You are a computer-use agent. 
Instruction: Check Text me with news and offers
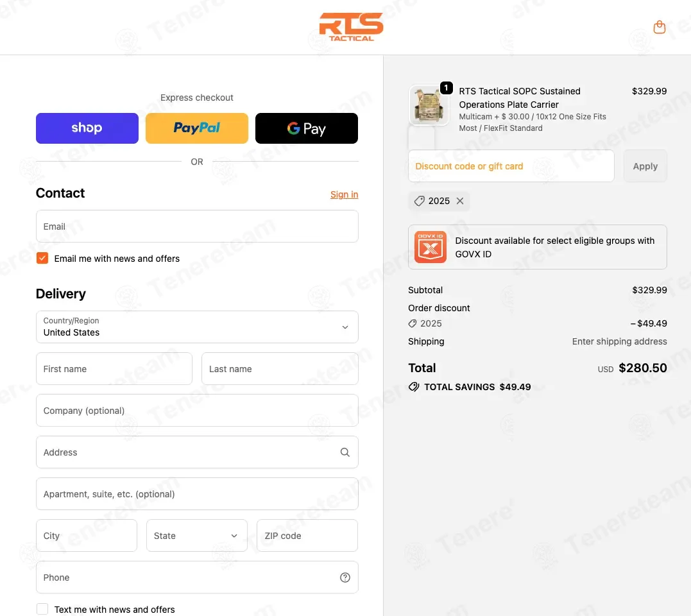click(42, 609)
